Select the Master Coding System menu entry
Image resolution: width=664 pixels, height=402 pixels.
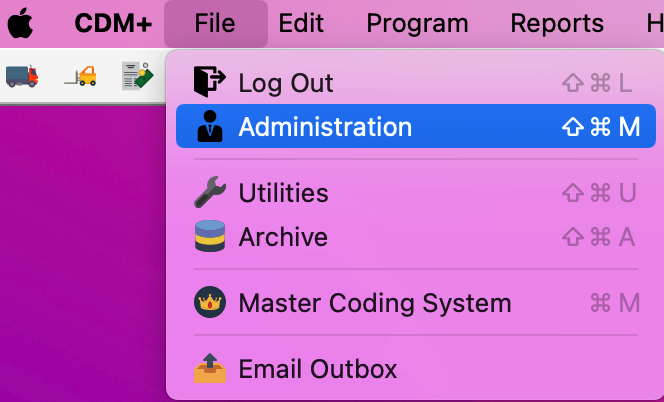(x=374, y=303)
